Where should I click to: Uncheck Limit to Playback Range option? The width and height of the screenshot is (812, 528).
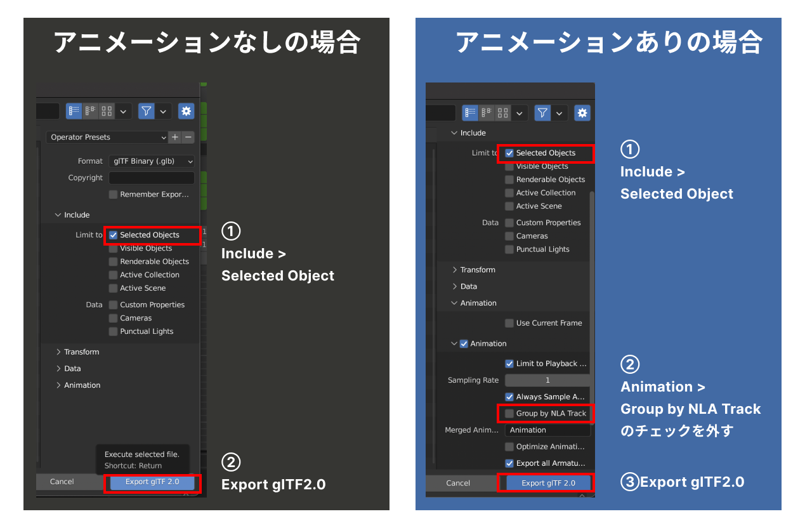pos(509,364)
